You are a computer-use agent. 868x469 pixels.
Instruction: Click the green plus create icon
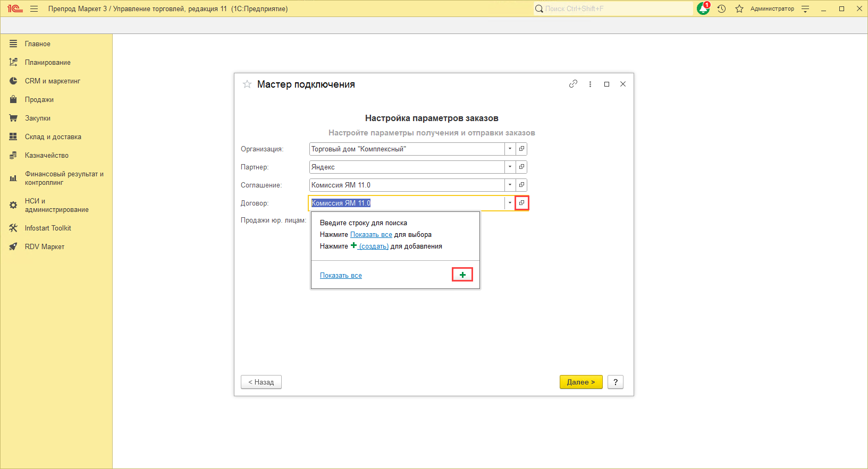click(x=462, y=275)
